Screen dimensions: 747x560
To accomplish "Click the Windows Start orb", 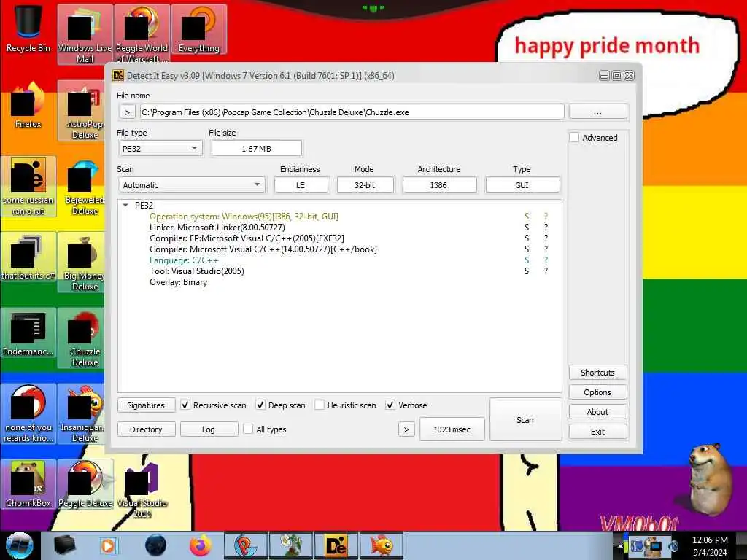I will [20, 545].
